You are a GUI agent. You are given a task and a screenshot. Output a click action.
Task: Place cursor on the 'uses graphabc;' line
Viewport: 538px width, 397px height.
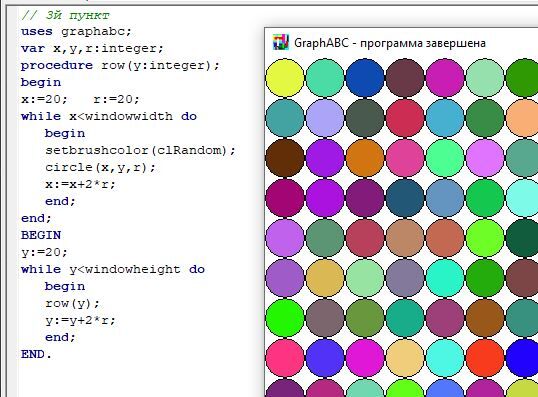point(76,32)
